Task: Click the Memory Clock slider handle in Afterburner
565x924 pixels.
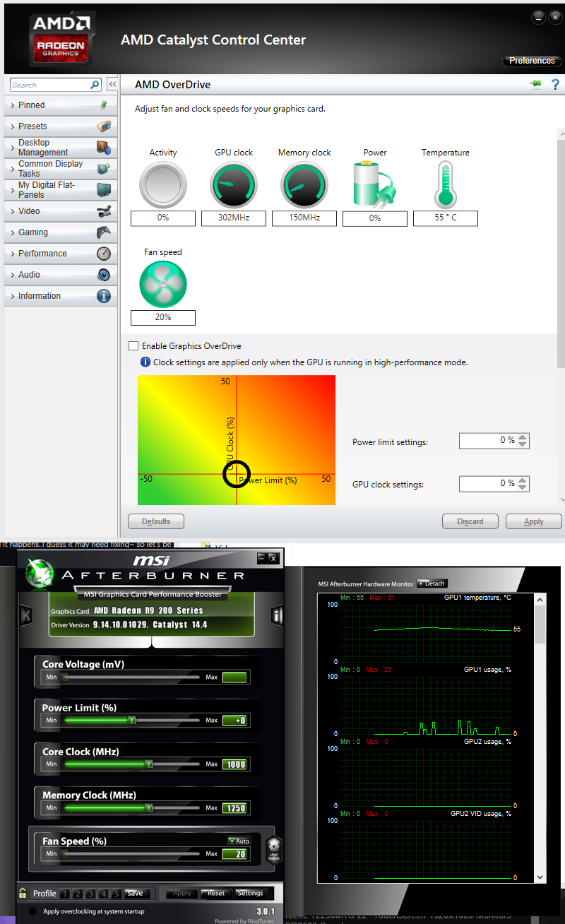Action: pos(149,808)
